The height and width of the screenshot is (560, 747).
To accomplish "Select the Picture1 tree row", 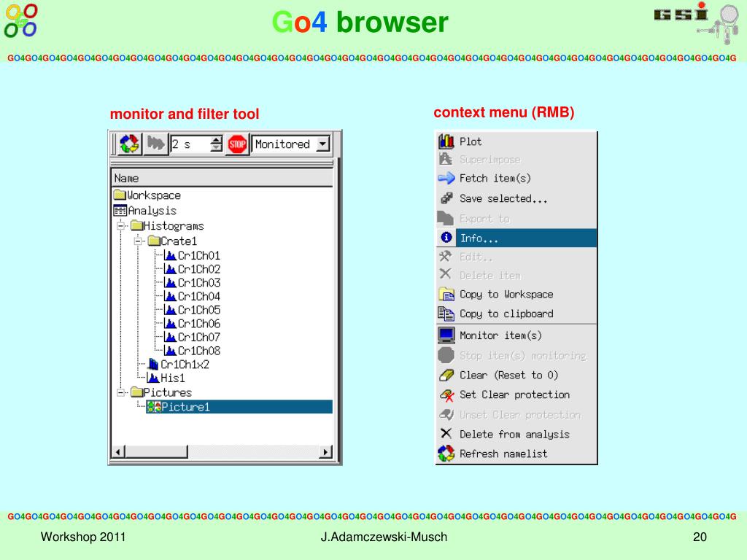I will coord(239,407).
